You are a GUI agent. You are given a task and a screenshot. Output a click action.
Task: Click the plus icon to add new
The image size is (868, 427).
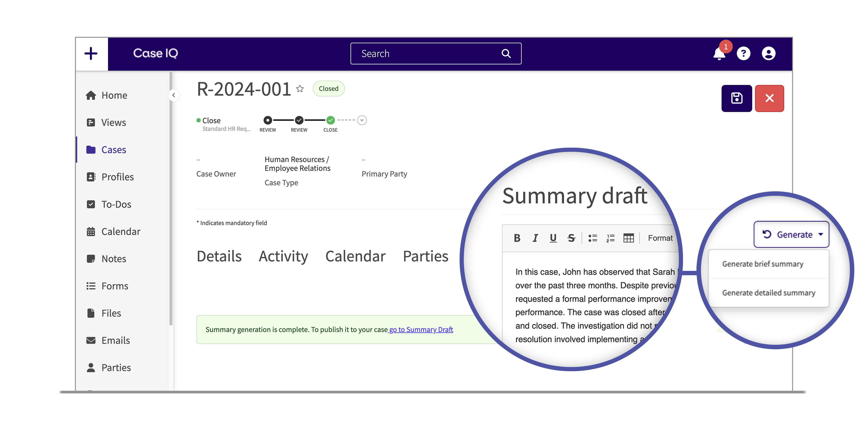[91, 54]
